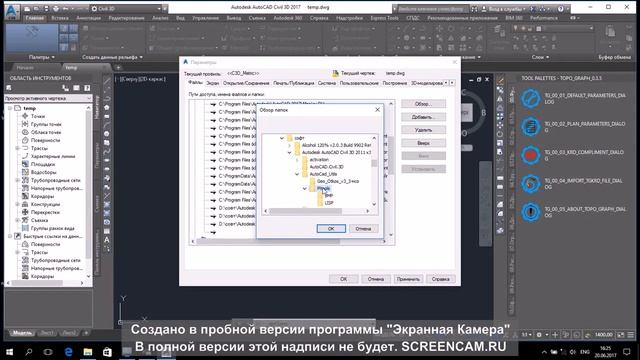Start the TG_00_04 import file dialog tool
Viewport: 640px width, 360px height.
[531, 184]
